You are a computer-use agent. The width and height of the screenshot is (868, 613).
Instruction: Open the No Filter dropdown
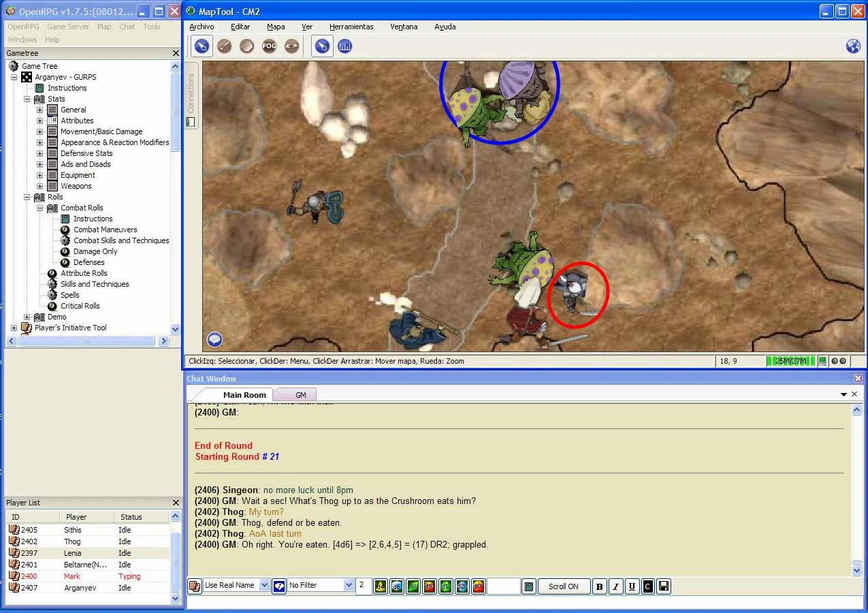click(321, 585)
